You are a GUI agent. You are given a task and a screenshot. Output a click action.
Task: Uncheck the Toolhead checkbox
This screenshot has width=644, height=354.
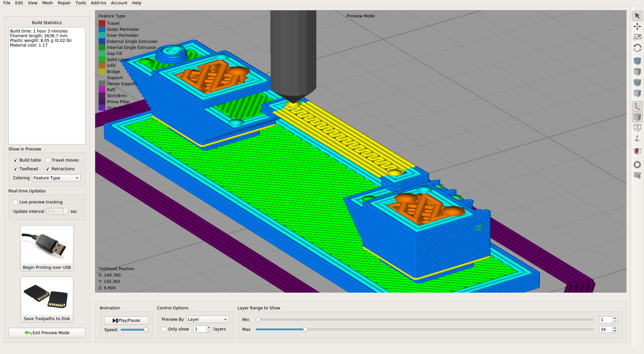[15, 169]
